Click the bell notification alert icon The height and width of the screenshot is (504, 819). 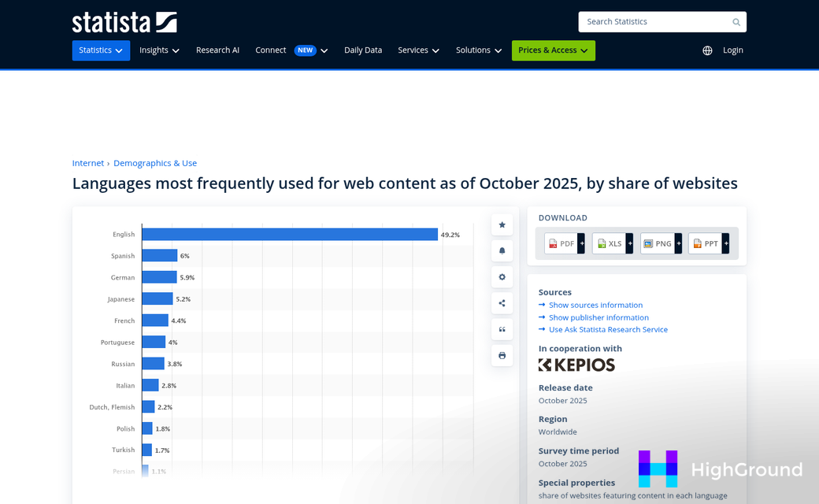[x=502, y=251]
